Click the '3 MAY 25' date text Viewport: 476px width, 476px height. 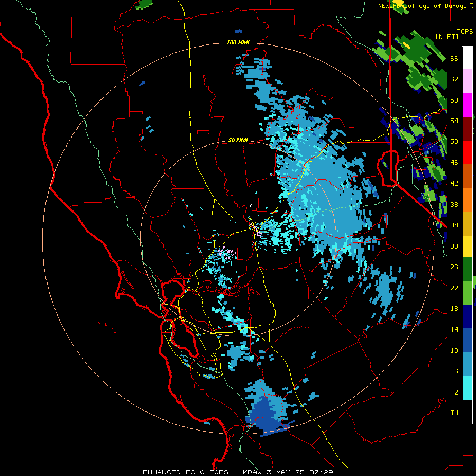click(x=287, y=472)
